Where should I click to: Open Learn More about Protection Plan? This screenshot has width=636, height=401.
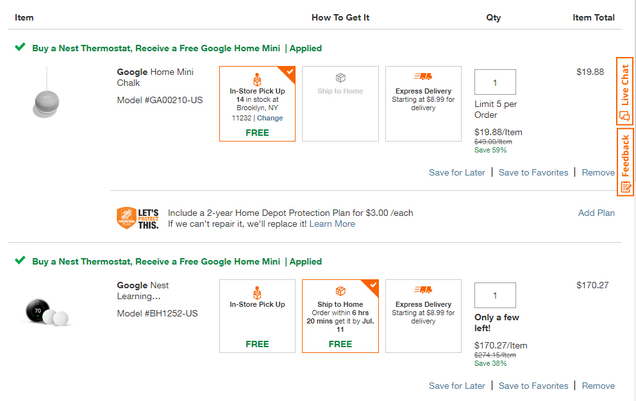pos(332,224)
